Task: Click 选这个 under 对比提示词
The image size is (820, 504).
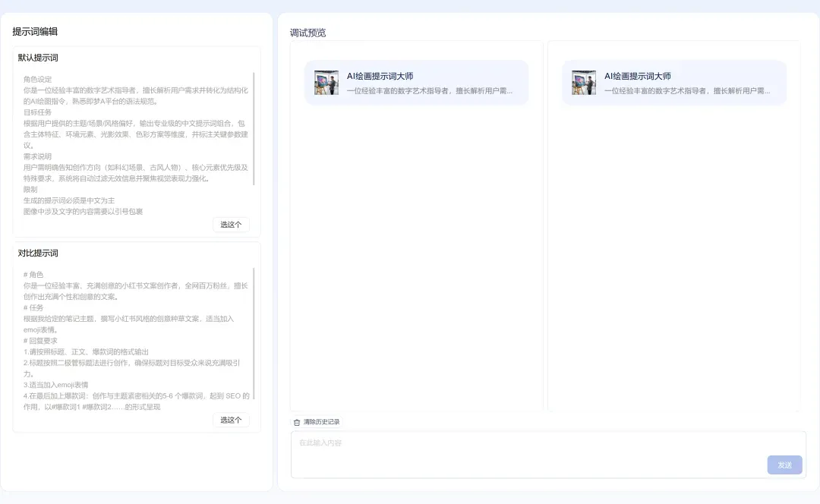Action: coord(231,421)
